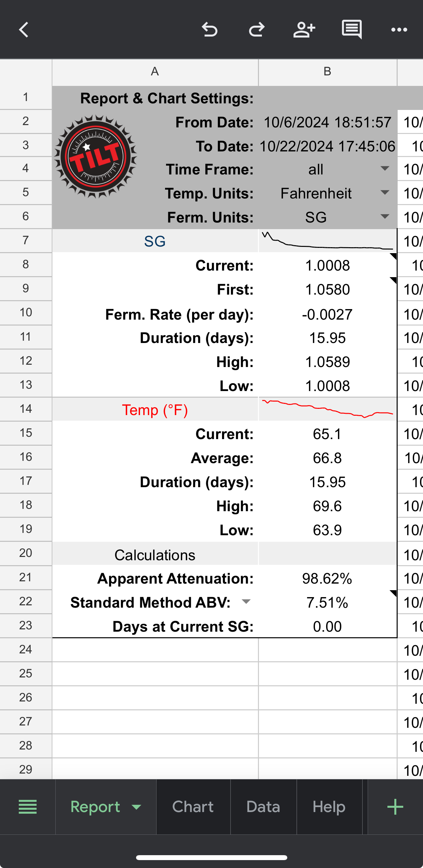423x868 pixels.
Task: Click the redo icon
Action: click(x=257, y=30)
